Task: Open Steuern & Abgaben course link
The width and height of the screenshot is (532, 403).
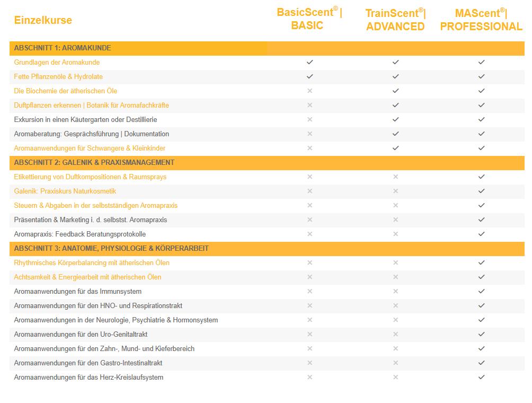Action: click(x=95, y=206)
